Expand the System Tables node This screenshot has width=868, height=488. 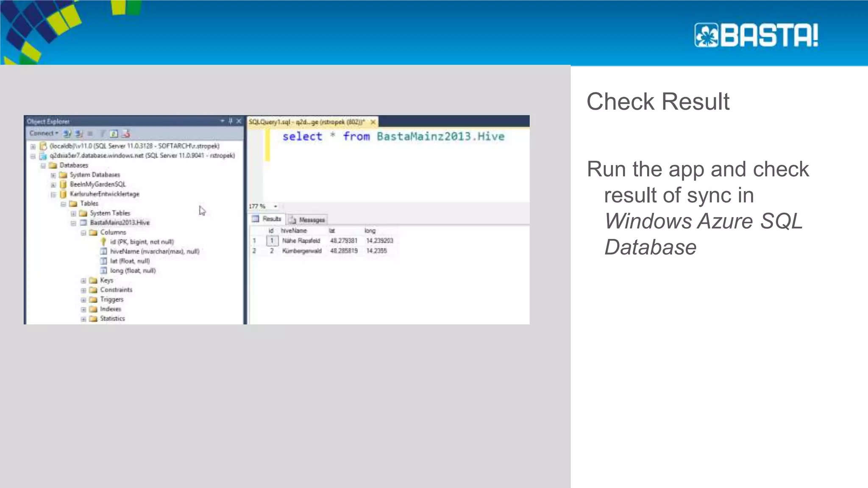point(73,214)
